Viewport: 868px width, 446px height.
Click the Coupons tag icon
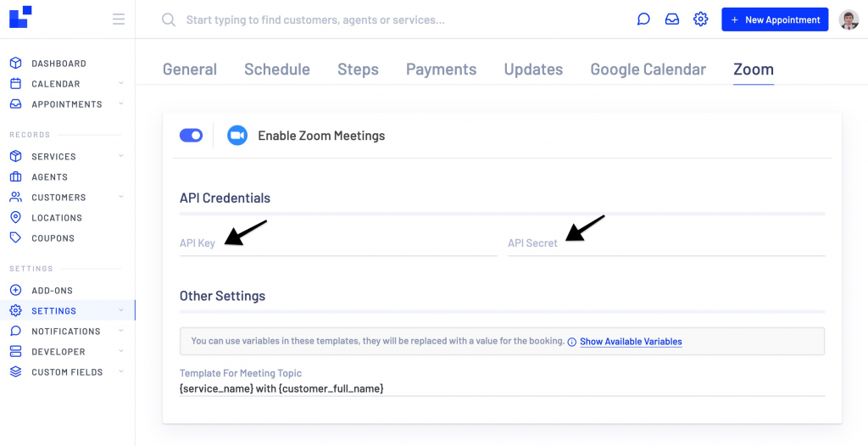15,237
